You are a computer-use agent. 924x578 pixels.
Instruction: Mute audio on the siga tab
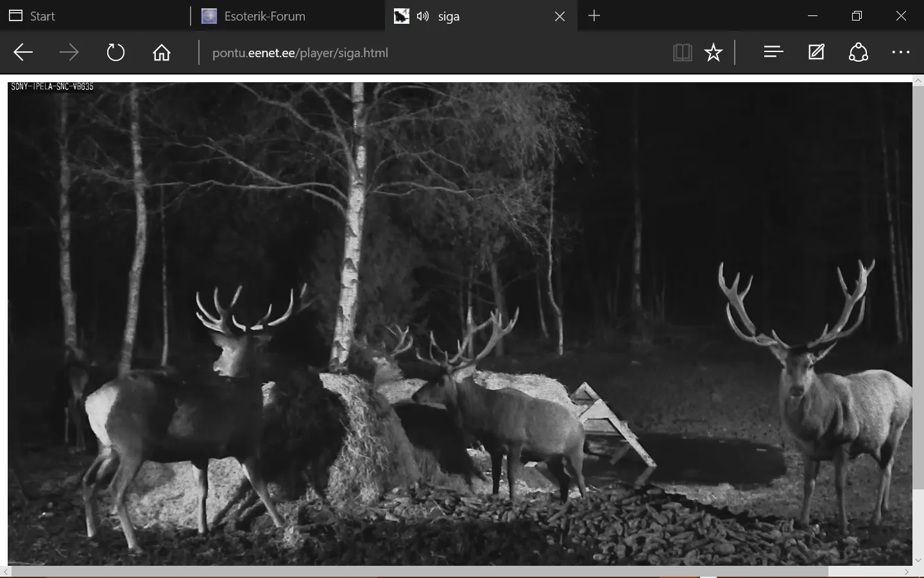[422, 16]
